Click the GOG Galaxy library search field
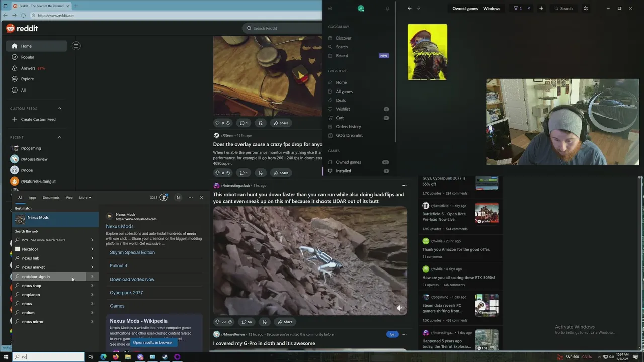 563,8
